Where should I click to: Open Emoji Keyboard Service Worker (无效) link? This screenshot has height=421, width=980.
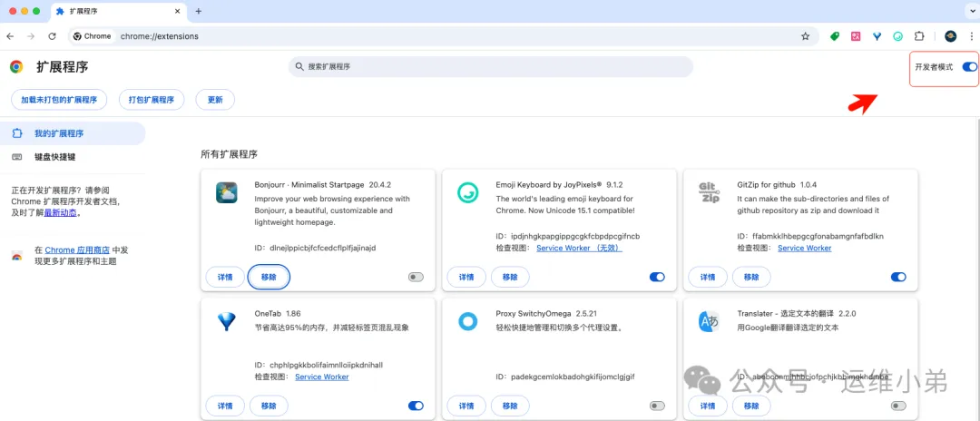579,248
